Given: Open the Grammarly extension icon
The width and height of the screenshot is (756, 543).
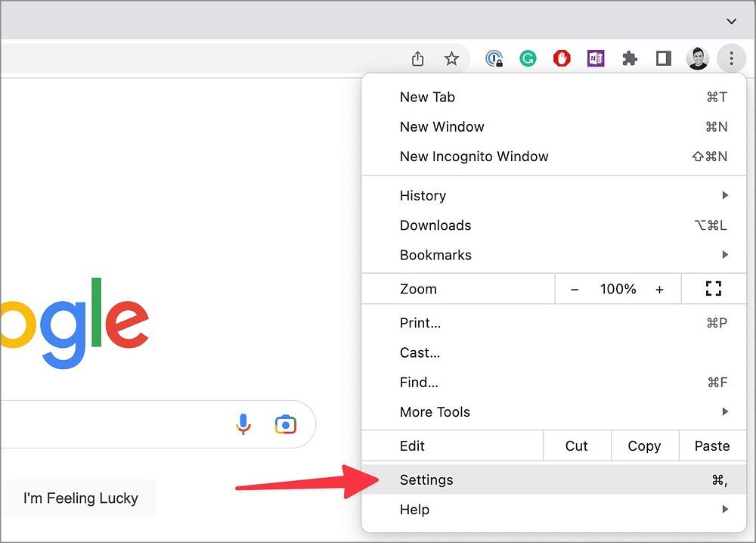Looking at the screenshot, I should (528, 59).
